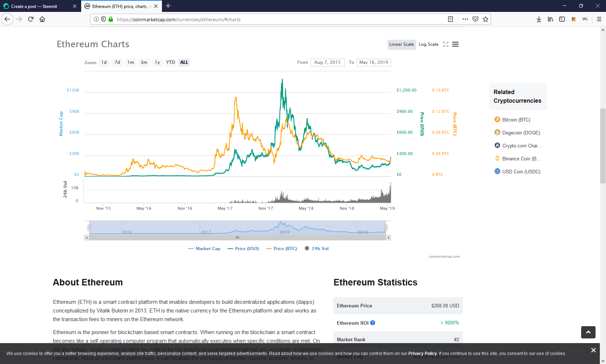606x364 pixels.
Task: Show the Firefox sidebar
Action: click(562, 19)
